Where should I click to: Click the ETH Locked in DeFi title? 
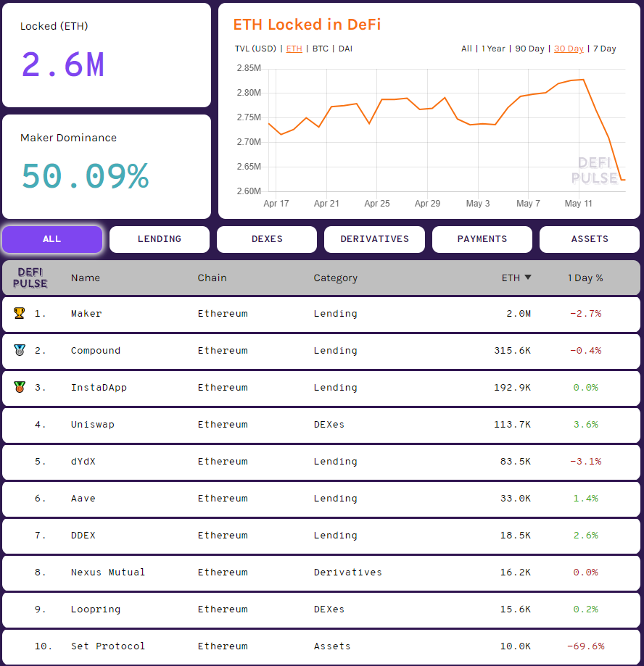tap(307, 25)
